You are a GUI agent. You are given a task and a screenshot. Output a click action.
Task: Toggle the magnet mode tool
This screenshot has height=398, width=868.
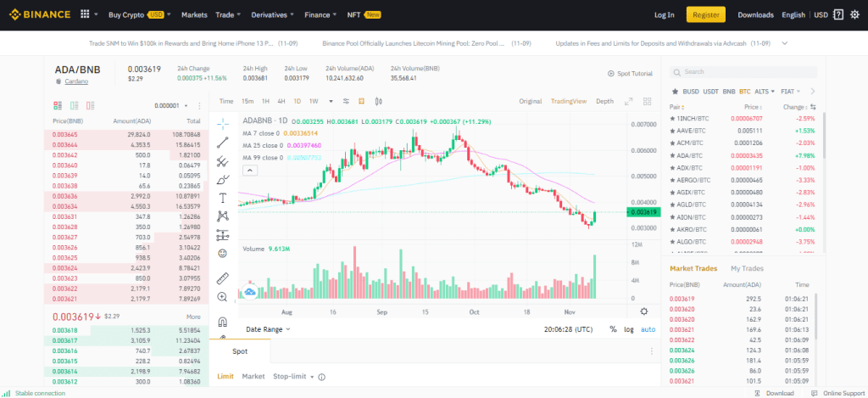[x=223, y=322]
